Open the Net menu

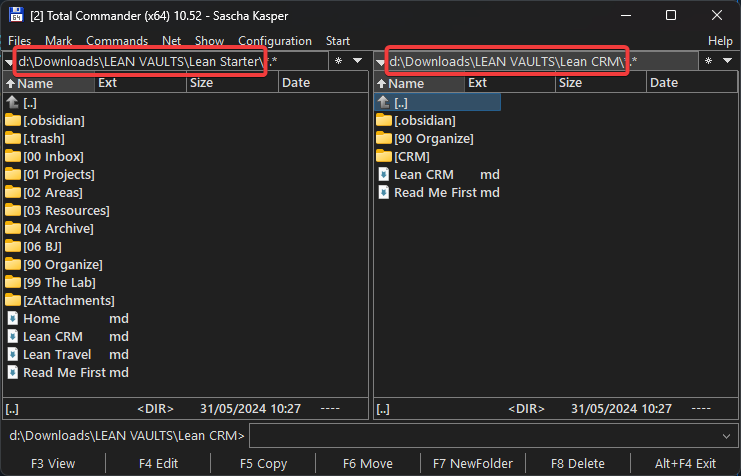pyautogui.click(x=172, y=41)
